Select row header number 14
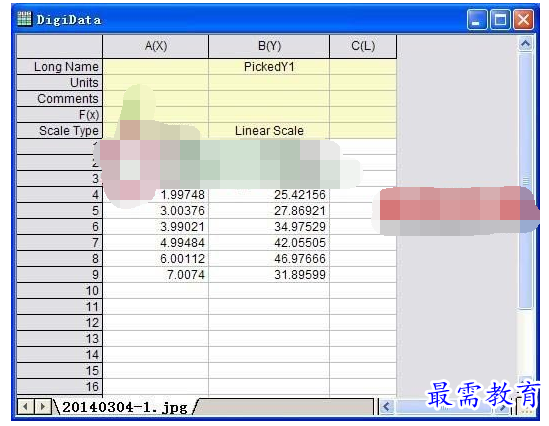The width and height of the screenshot is (549, 426). tap(60, 355)
